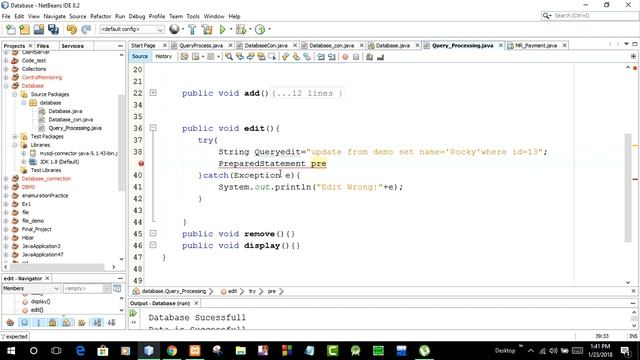Expand the Code_test project node
Image resolution: width=640 pixels, height=360 pixels.
6,60
